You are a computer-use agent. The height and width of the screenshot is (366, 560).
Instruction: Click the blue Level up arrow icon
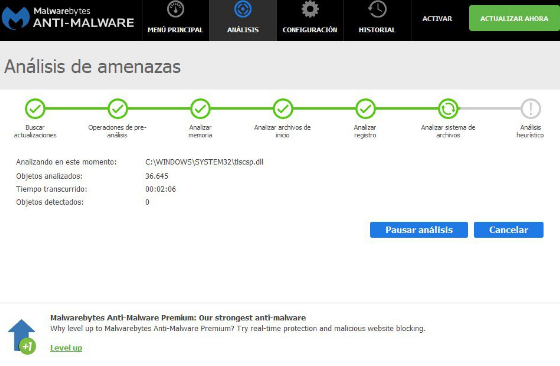click(x=22, y=336)
